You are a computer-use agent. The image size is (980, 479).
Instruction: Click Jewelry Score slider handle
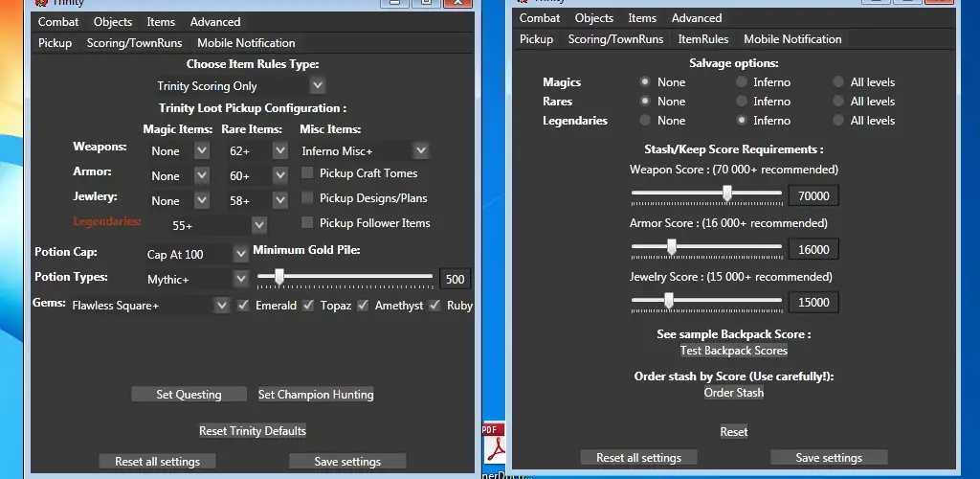[669, 300]
